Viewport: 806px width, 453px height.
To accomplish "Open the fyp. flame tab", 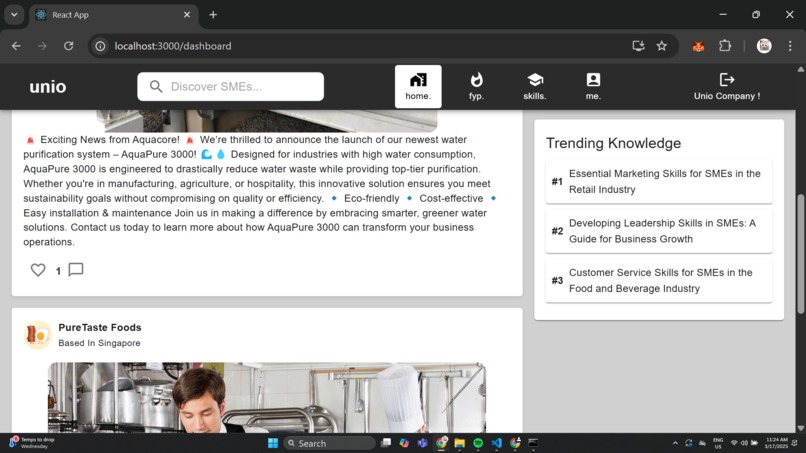I will 477,86.
